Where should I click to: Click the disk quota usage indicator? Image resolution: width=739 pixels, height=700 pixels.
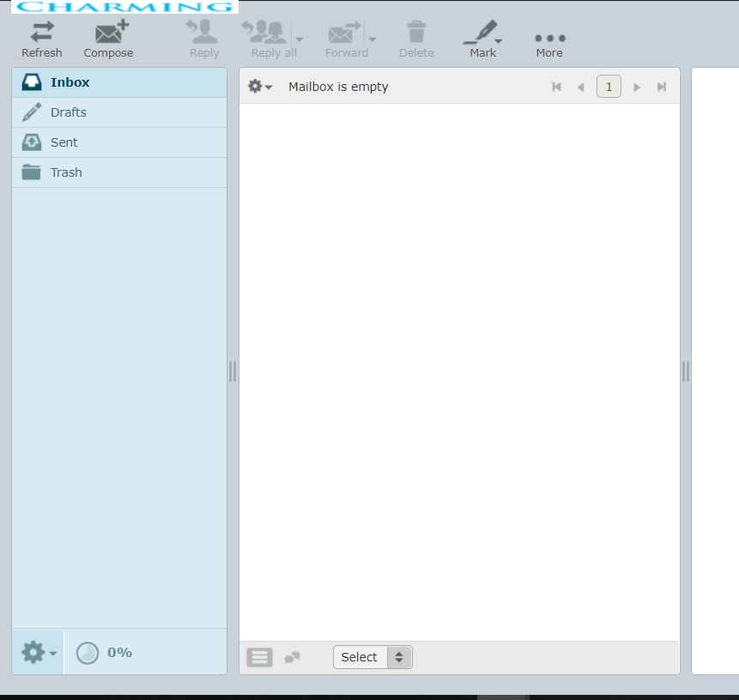click(x=104, y=653)
